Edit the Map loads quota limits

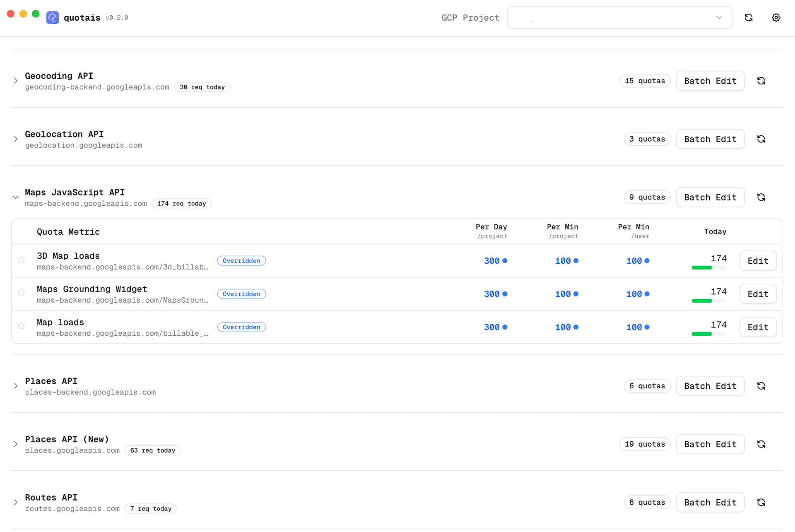tap(758, 327)
